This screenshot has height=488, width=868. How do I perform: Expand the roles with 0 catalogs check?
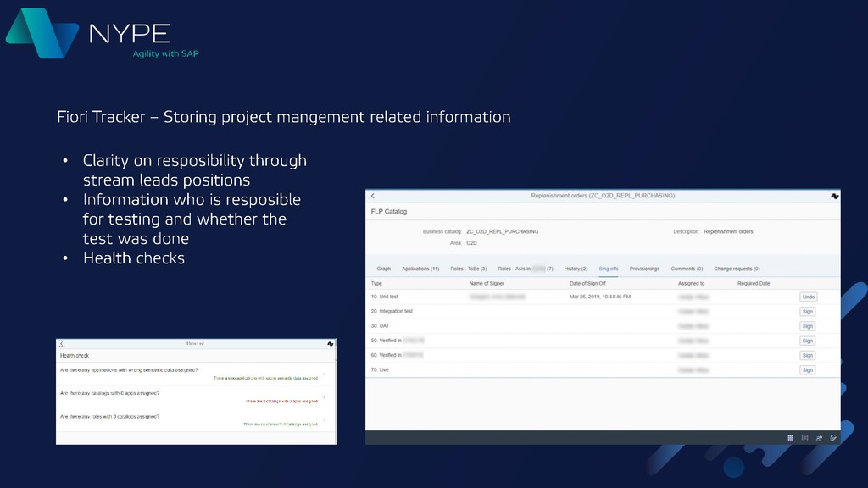click(325, 420)
